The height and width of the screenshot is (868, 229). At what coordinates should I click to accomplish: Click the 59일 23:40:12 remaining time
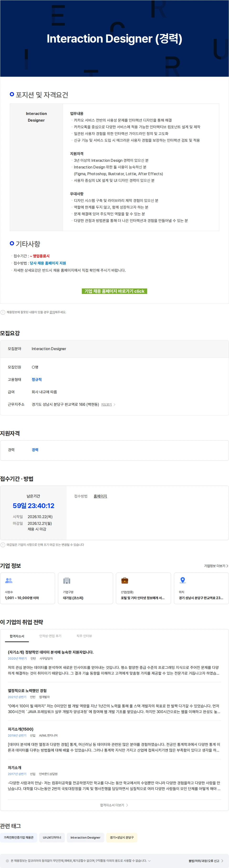pyautogui.click(x=33, y=505)
